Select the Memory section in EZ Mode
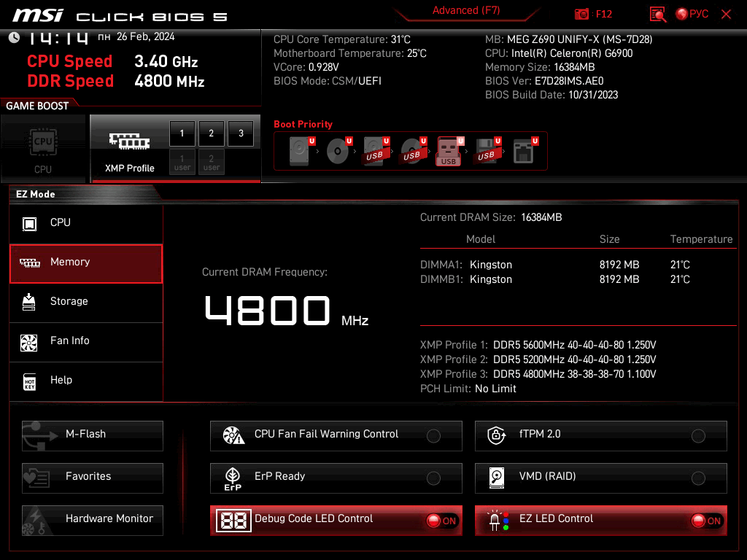747x560 pixels. pyautogui.click(x=86, y=263)
